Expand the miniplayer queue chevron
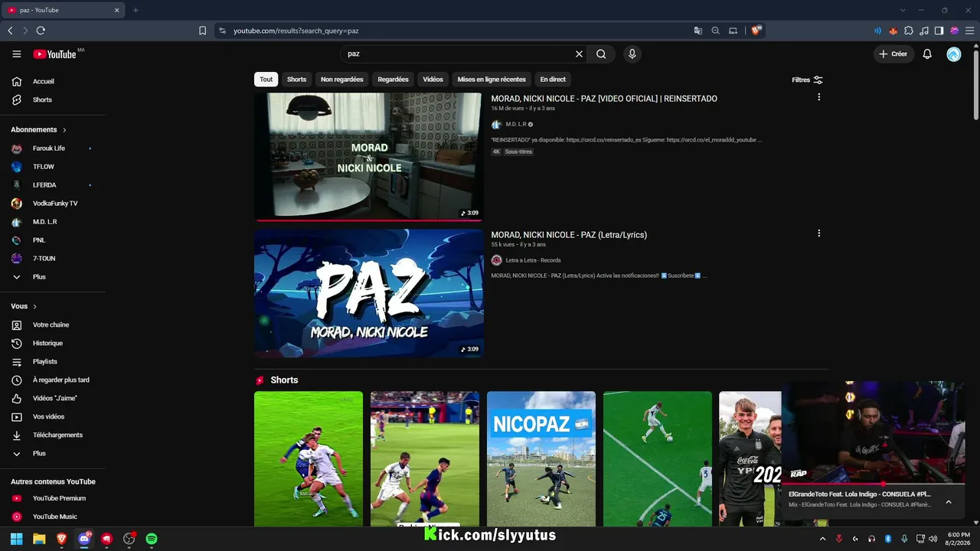The image size is (980, 551). [949, 502]
